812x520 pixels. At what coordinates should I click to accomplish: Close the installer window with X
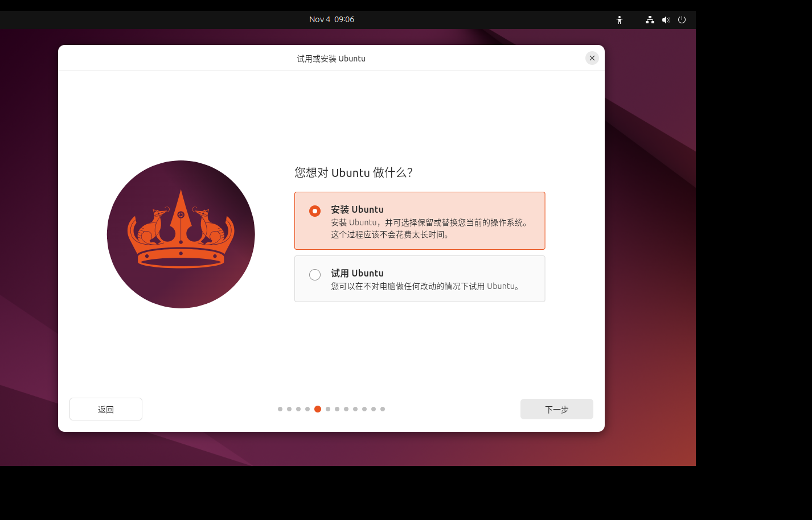[x=592, y=58]
